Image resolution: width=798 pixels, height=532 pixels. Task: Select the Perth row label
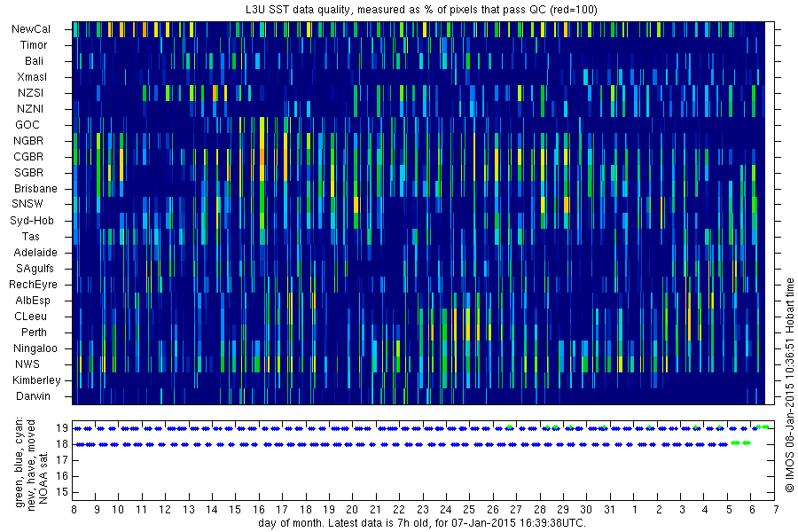(34, 332)
